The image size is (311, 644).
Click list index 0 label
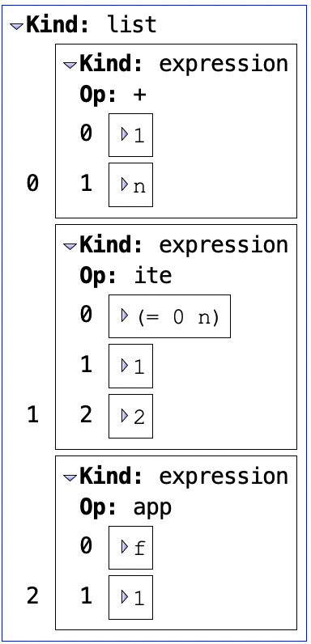tap(32, 183)
